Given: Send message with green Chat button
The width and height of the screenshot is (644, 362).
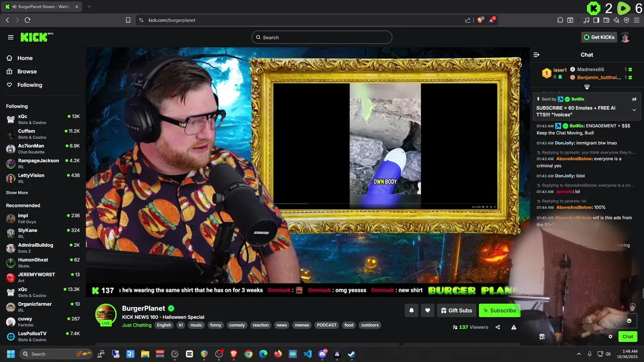Looking at the screenshot, I should tap(628, 337).
